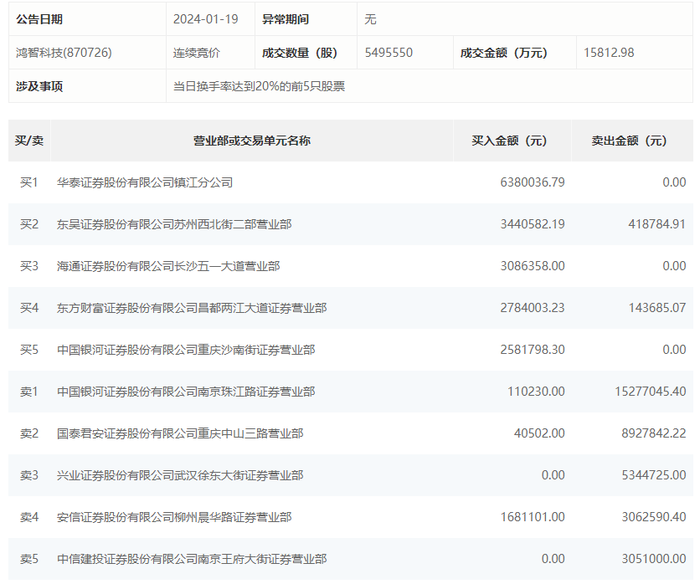
Task: Click the 连续竞价 cell
Action: tap(196, 53)
